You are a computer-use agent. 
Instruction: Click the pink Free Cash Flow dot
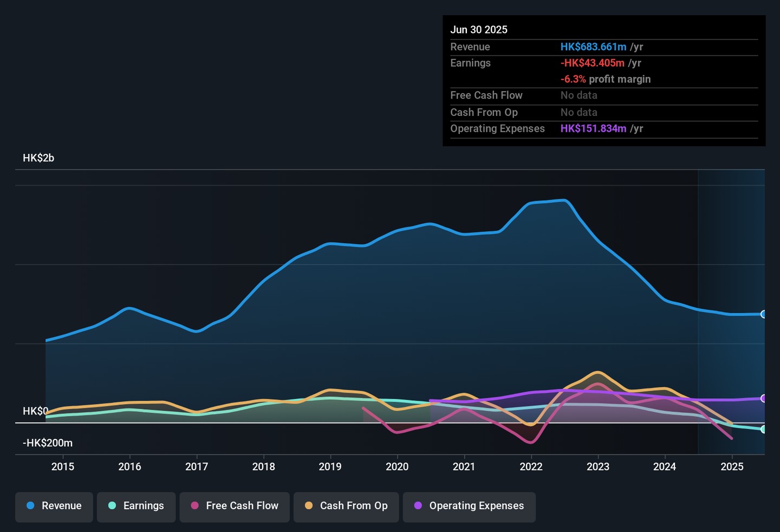pos(195,506)
